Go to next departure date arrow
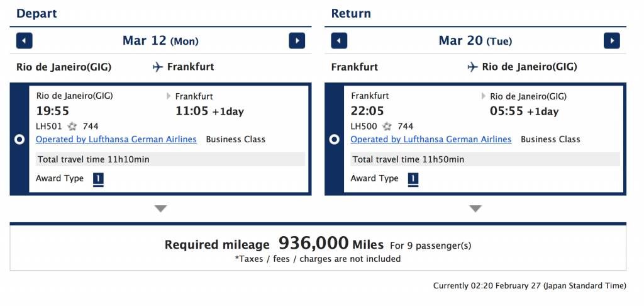Image resolution: width=644 pixels, height=306 pixels. click(297, 41)
